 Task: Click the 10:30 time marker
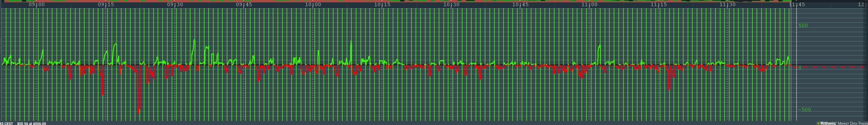click(451, 5)
